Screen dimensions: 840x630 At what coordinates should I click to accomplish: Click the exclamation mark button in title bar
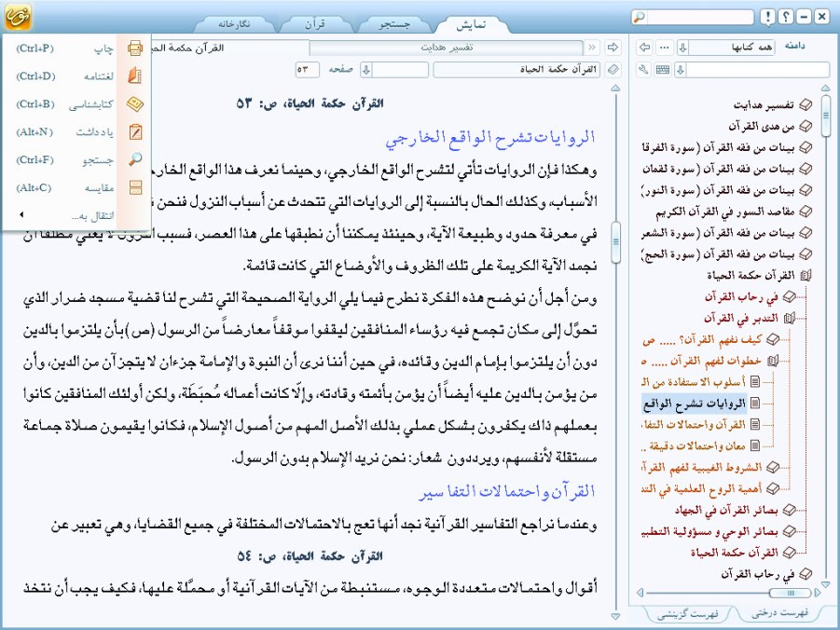click(767, 17)
